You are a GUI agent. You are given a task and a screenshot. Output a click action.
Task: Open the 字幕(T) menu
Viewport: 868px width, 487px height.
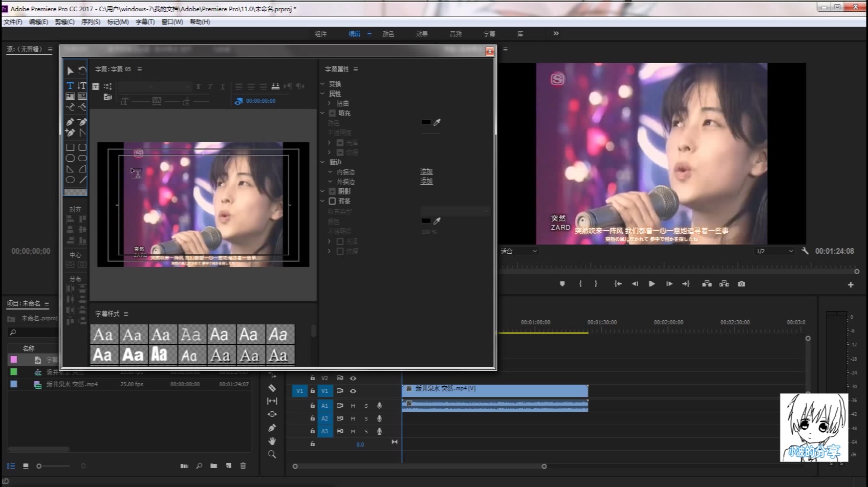145,22
